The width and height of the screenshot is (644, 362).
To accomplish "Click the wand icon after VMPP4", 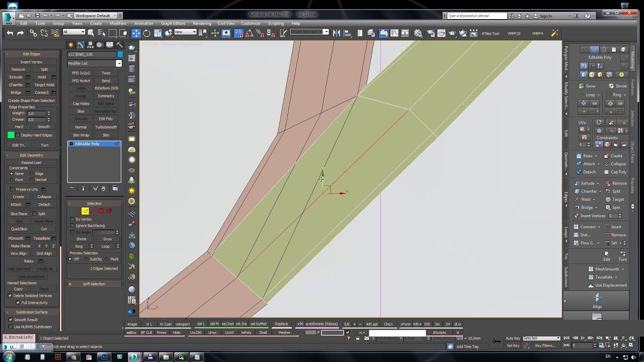I will tap(554, 33).
